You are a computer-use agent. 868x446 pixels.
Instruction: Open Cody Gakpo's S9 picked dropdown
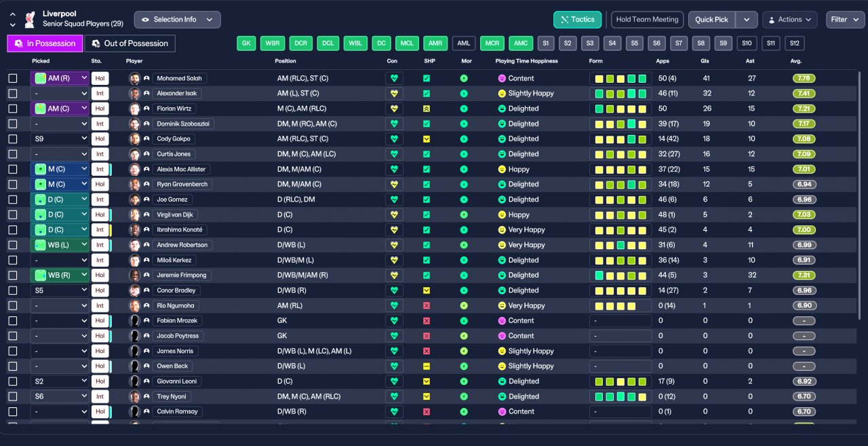[x=60, y=138]
